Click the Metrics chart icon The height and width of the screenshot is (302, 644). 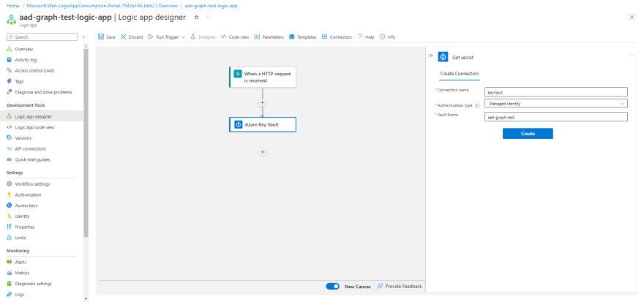pyautogui.click(x=10, y=273)
